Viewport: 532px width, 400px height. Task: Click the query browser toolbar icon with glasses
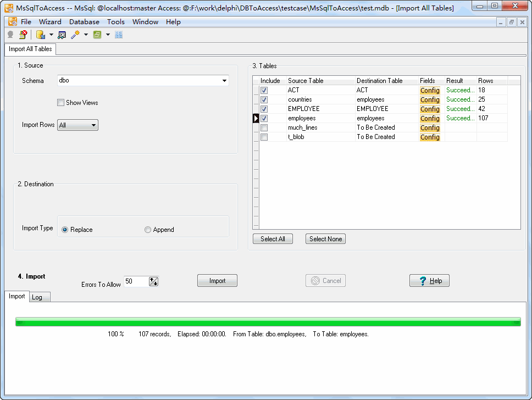click(x=62, y=35)
